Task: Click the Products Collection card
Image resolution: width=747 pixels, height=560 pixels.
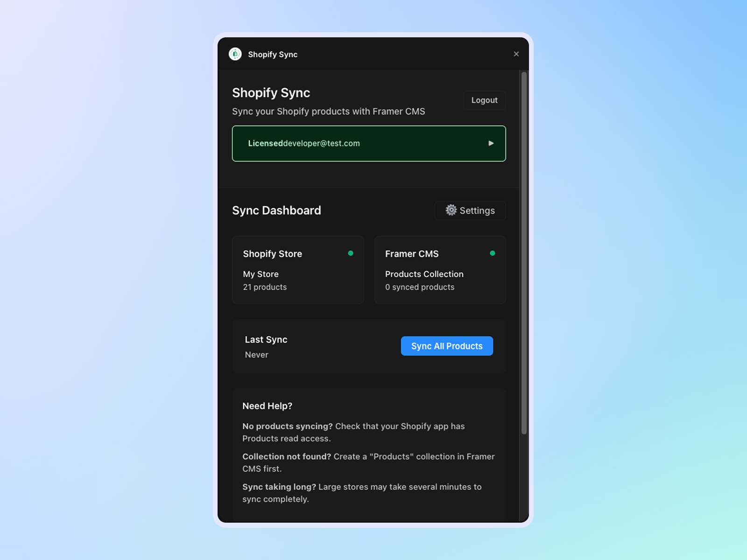Action: (x=439, y=270)
